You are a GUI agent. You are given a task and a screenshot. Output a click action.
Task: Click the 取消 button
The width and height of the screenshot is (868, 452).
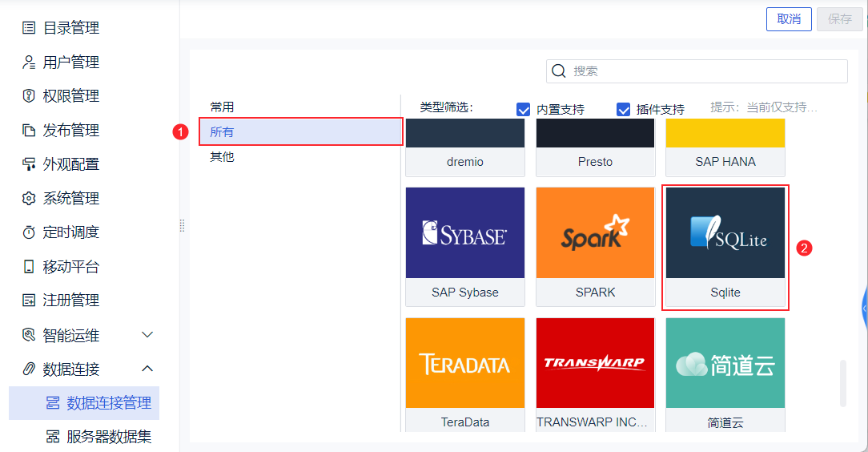[x=789, y=19]
